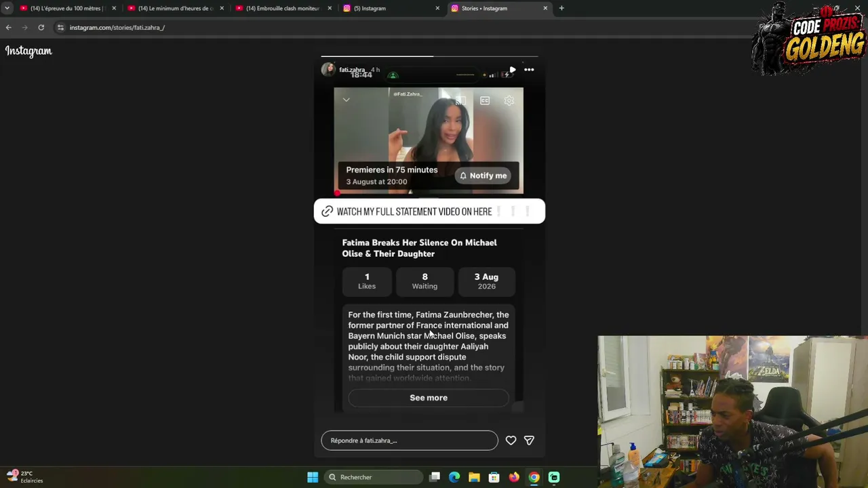This screenshot has height=488, width=868.
Task: Toggle closed captions CC icon on video
Action: point(485,101)
